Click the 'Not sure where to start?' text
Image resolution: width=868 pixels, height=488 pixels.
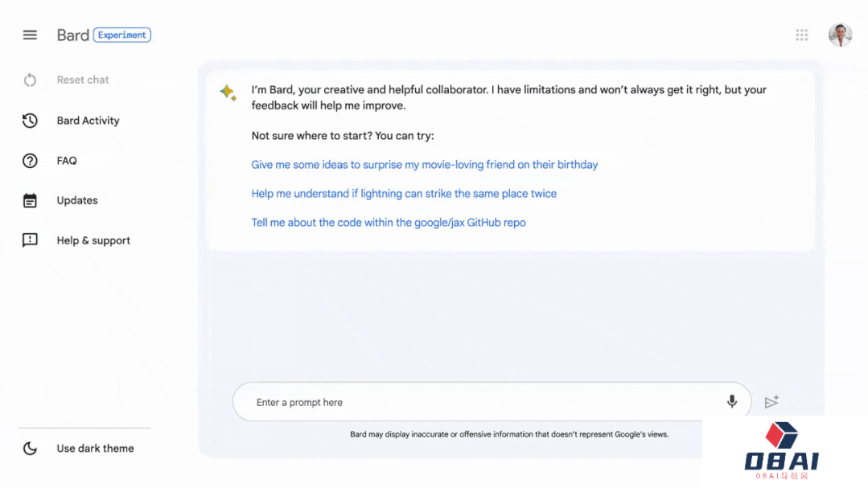343,136
